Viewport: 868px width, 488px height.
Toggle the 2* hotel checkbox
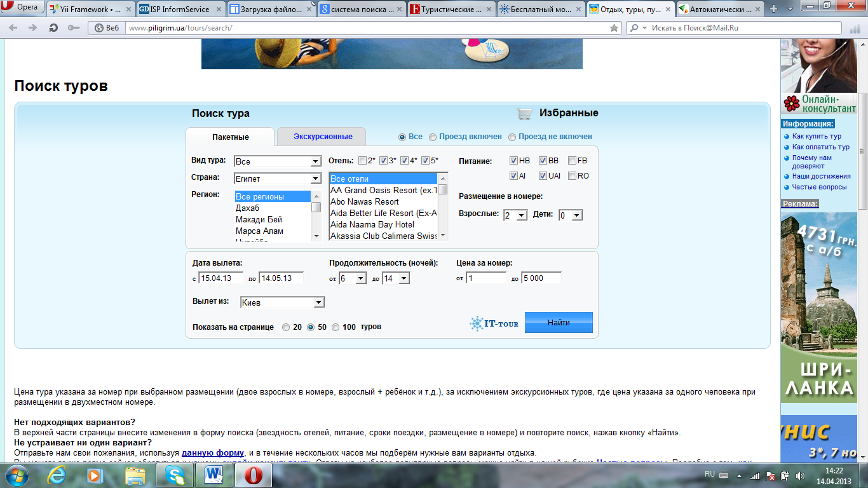click(362, 161)
